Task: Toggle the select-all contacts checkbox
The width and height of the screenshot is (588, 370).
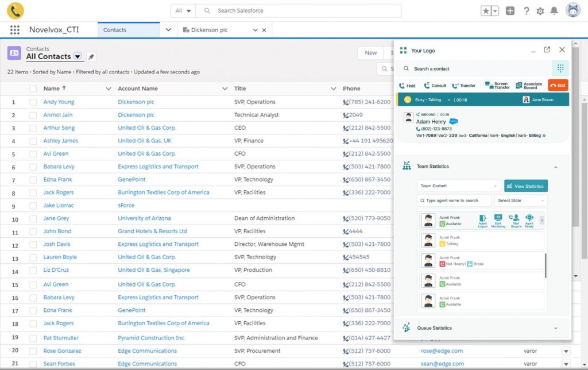Action: [x=33, y=88]
